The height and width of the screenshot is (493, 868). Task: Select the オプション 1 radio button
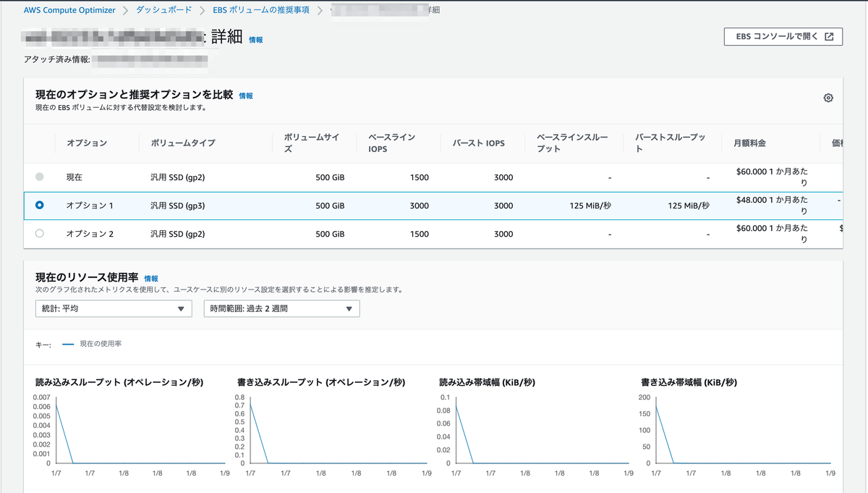coord(39,206)
